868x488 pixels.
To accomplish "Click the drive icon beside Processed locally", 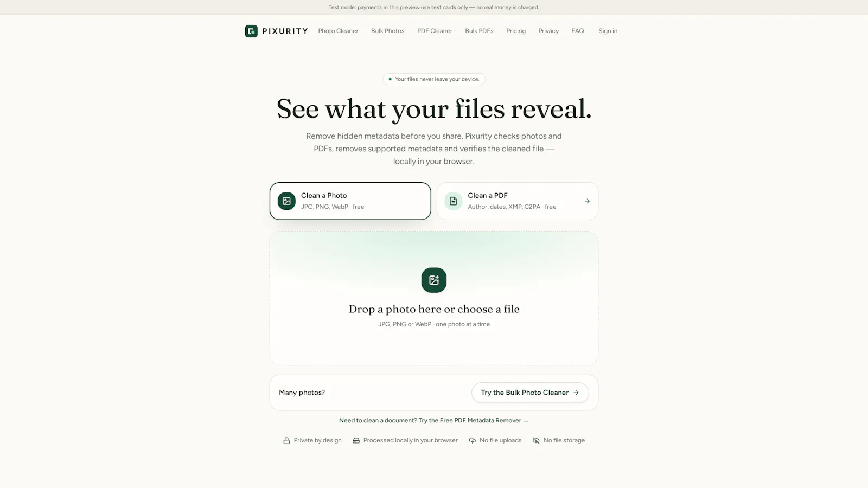I will point(356,440).
